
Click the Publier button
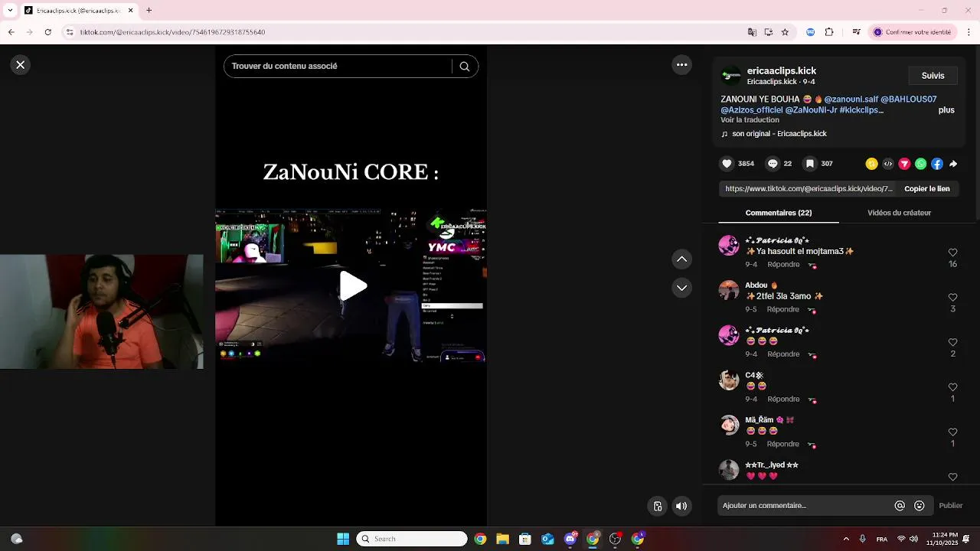tap(951, 506)
